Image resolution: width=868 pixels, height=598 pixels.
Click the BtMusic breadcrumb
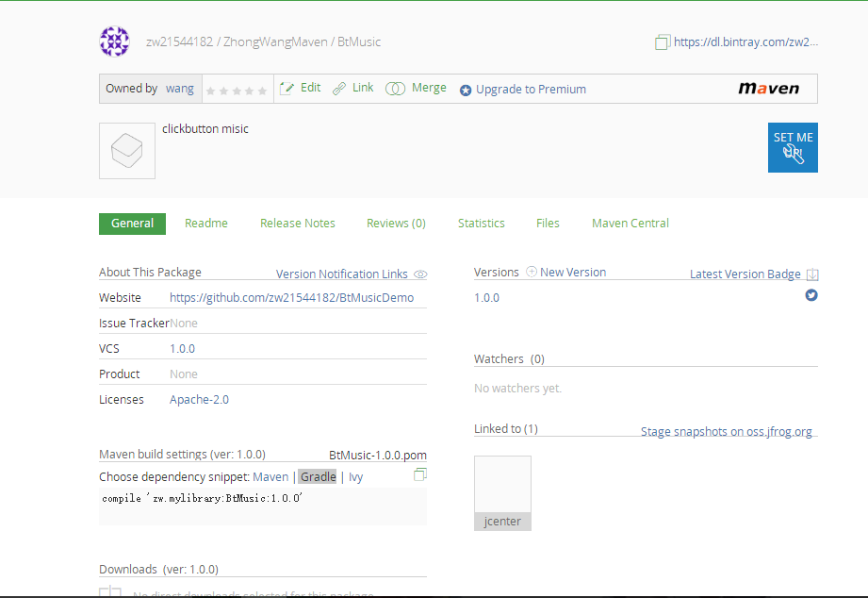pos(359,42)
